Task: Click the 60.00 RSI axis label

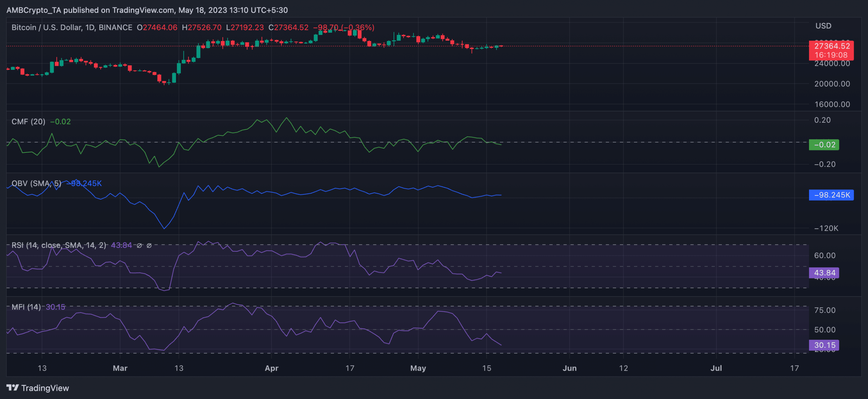Action: click(x=825, y=255)
